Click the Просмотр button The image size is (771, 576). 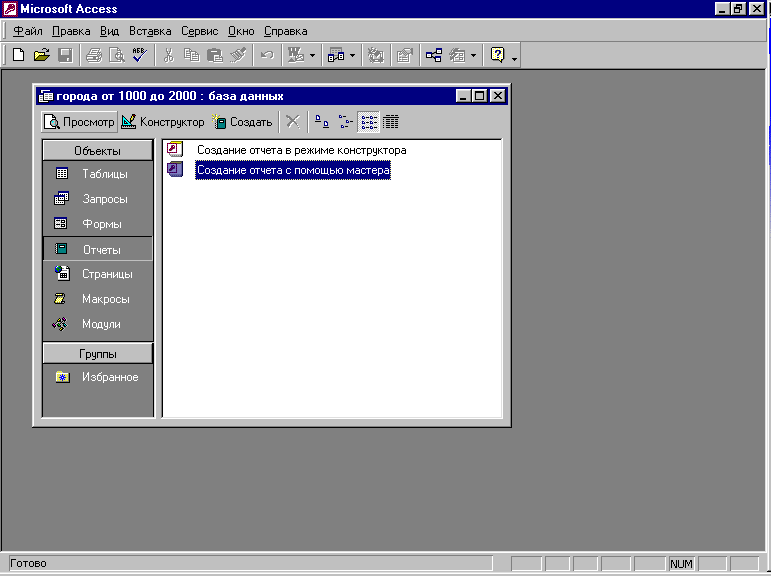(79, 122)
